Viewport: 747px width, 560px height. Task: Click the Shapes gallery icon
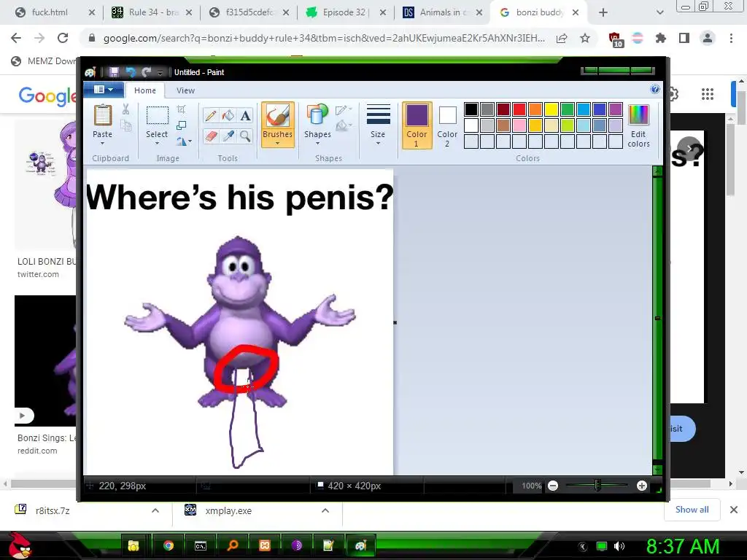click(x=317, y=116)
